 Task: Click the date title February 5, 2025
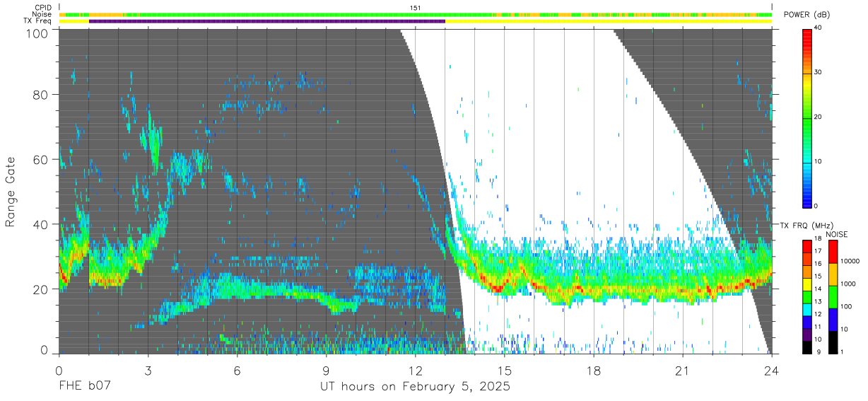[454, 388]
